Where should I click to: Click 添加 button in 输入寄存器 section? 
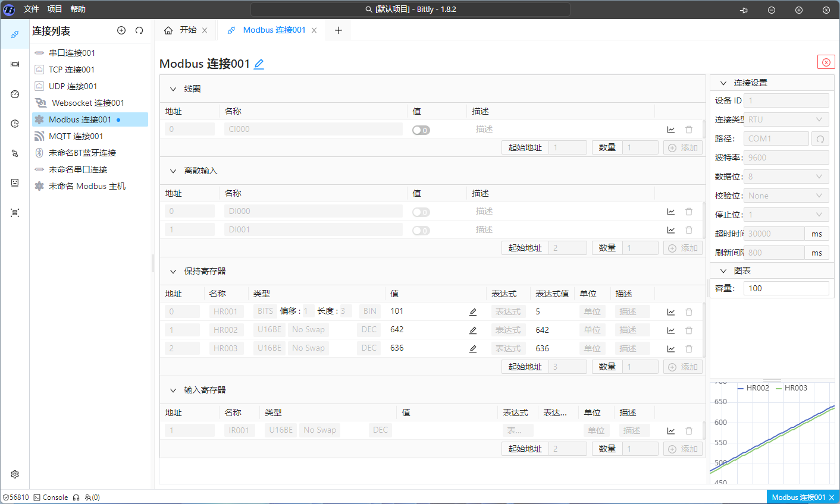pyautogui.click(x=683, y=449)
